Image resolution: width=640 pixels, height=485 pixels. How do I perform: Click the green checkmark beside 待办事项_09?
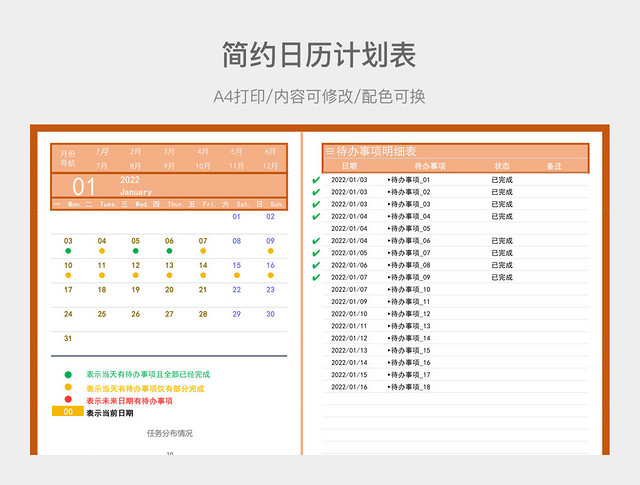coord(316,278)
